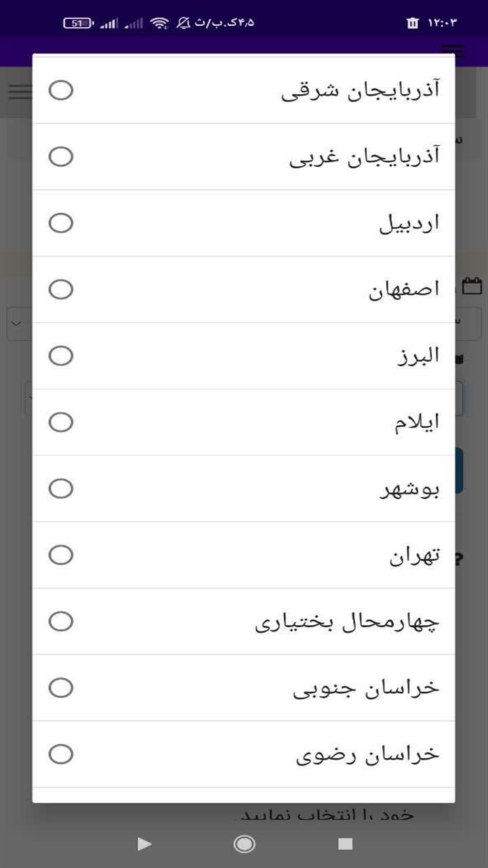Select the آذربایجان شرقی radio button
The width and height of the screenshot is (488, 868).
pos(61,90)
